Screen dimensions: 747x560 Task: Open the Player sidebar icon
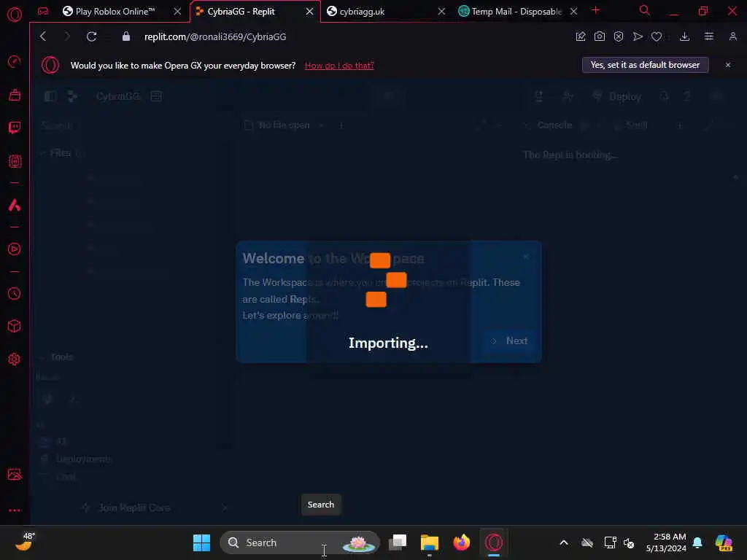click(15, 249)
